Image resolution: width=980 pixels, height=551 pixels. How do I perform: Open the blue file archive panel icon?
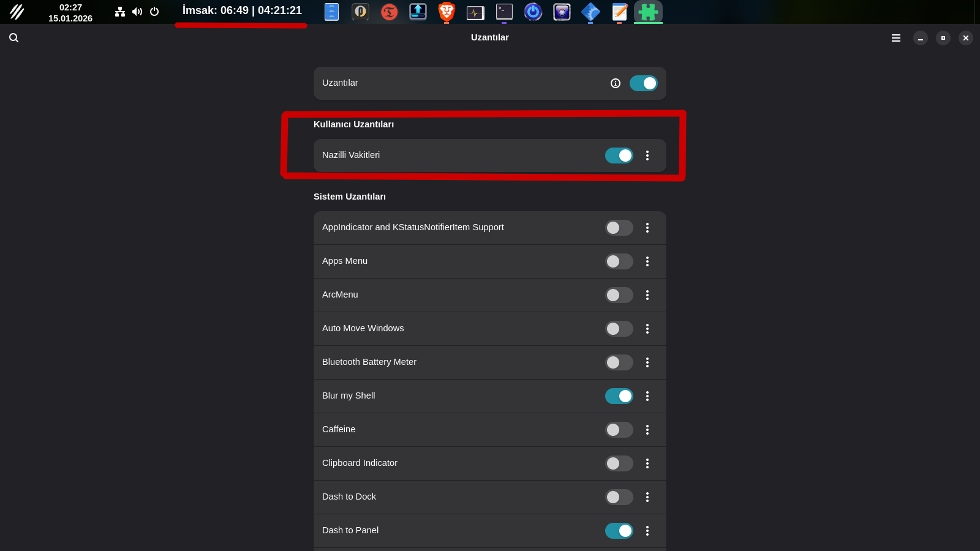pyautogui.click(x=331, y=12)
